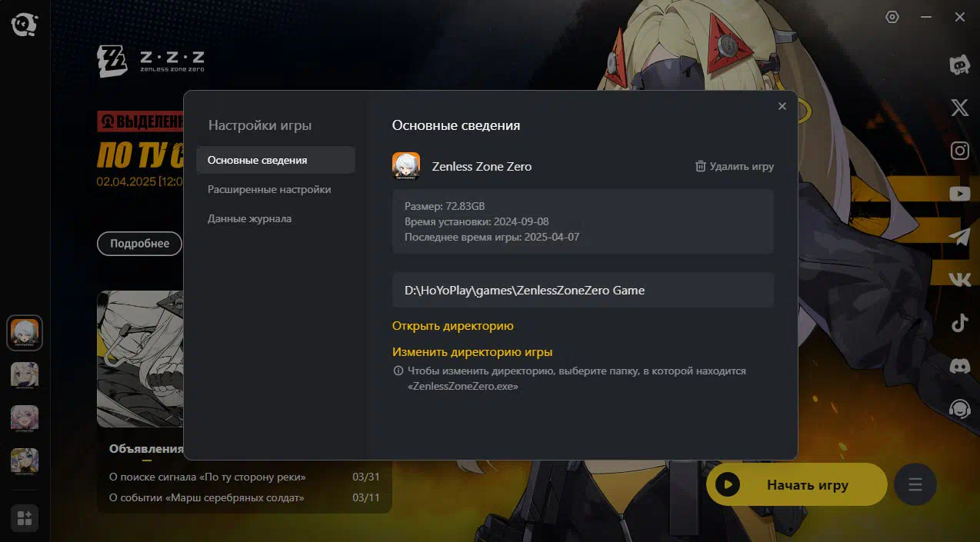Image resolution: width=980 pixels, height=542 pixels.
Task: Click the HoYoPlay logo icon
Action: 24,24
